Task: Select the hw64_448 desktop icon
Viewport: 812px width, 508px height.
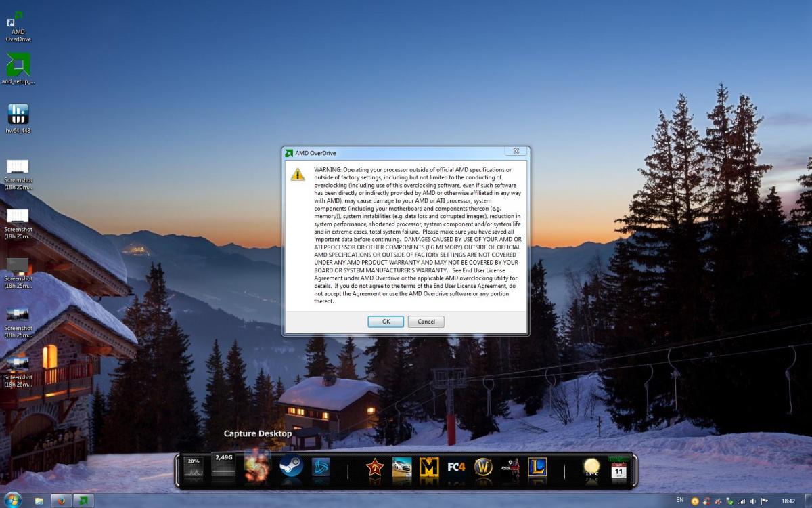Action: click(18, 118)
